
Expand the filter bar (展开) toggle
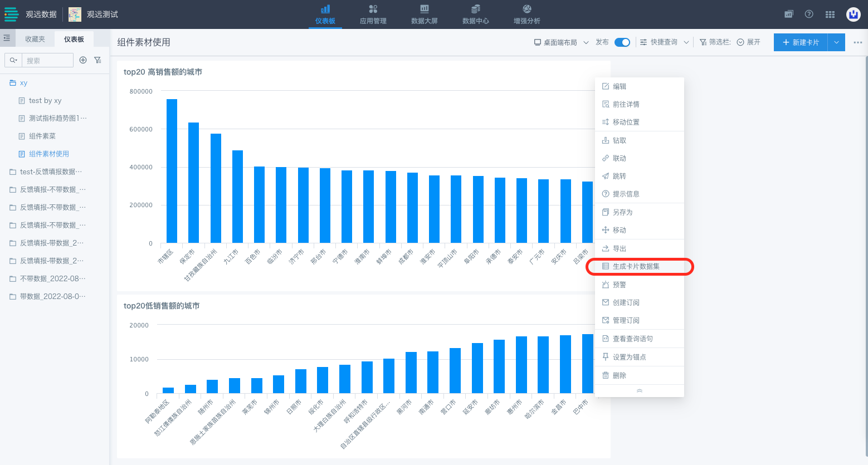tap(748, 42)
